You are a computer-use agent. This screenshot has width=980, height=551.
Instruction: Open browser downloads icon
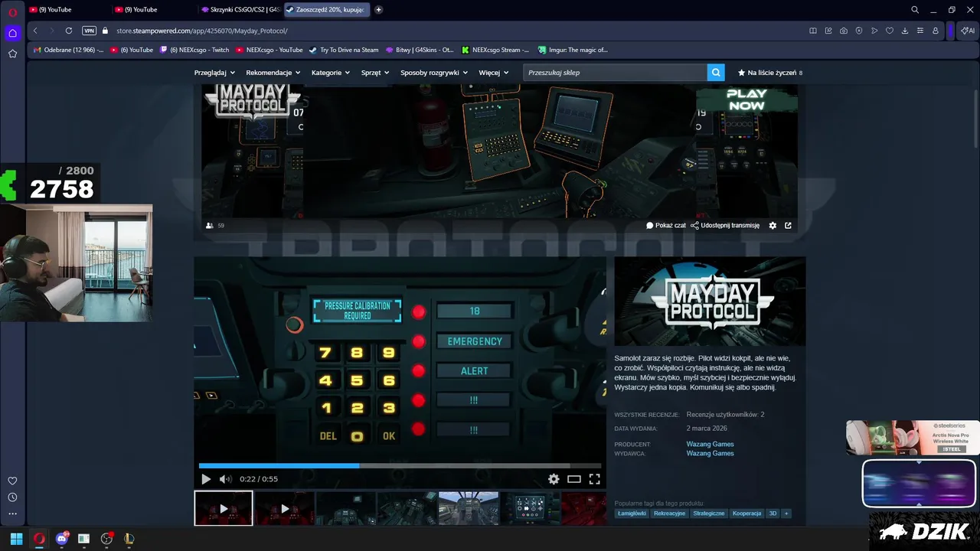[905, 31]
